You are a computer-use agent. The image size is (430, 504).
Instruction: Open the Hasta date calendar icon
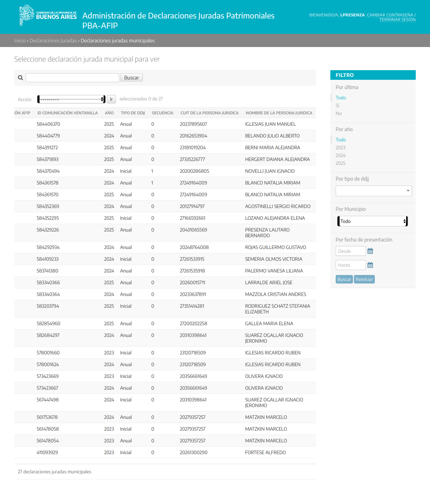(x=370, y=265)
